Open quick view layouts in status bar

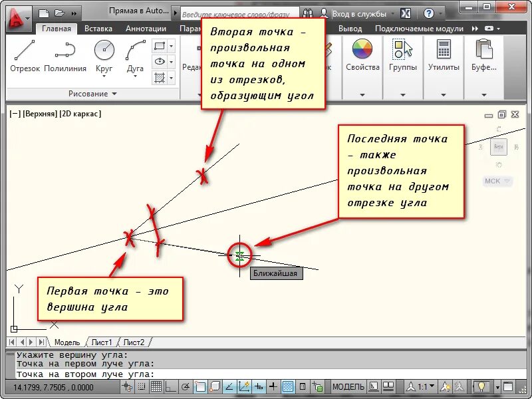(x=374, y=387)
